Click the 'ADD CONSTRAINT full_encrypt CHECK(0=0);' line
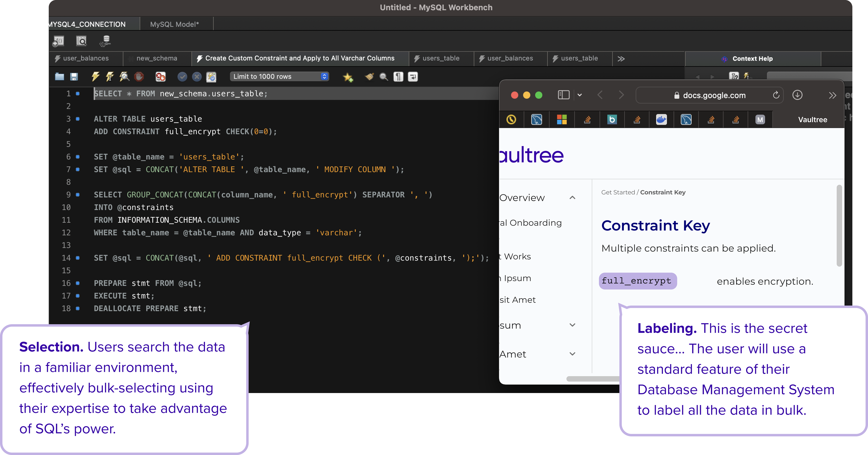 coord(185,132)
